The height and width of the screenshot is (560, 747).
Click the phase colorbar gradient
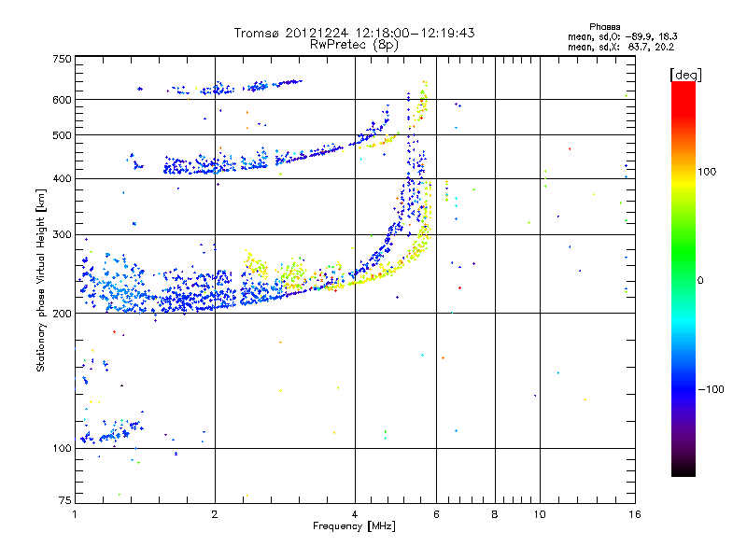coord(684,278)
